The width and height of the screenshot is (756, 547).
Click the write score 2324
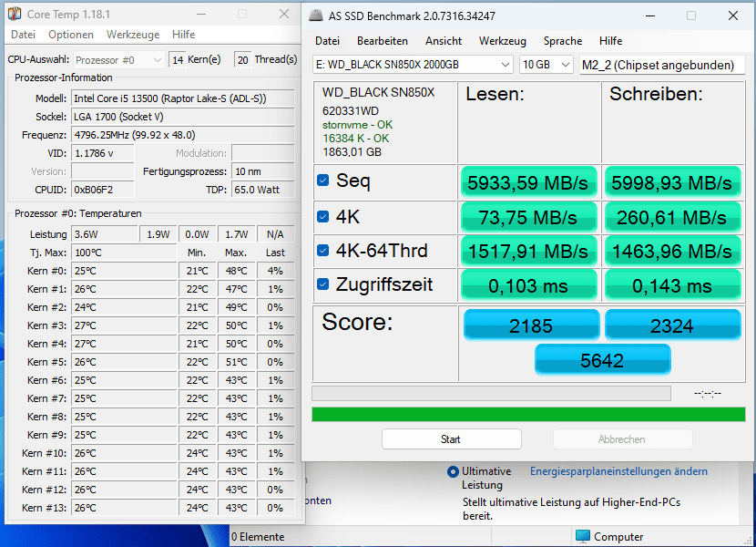(x=672, y=325)
